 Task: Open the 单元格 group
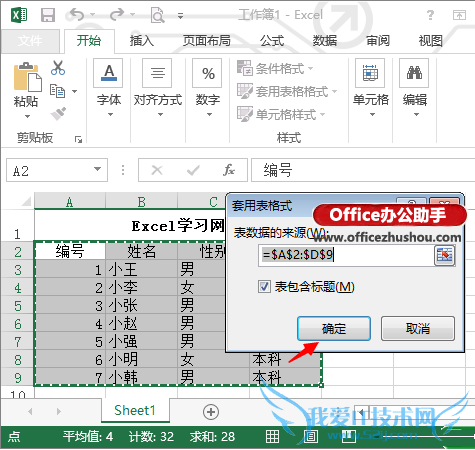[371, 88]
